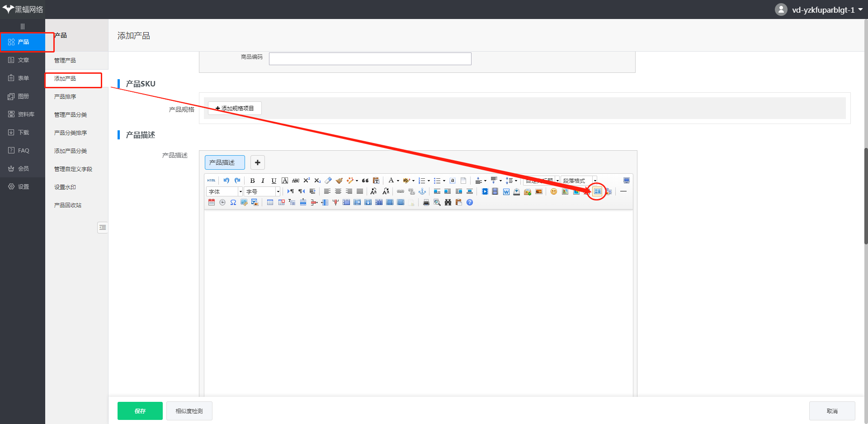The image size is (868, 424).
Task: Select the 产品描述 tab
Action: 225,162
